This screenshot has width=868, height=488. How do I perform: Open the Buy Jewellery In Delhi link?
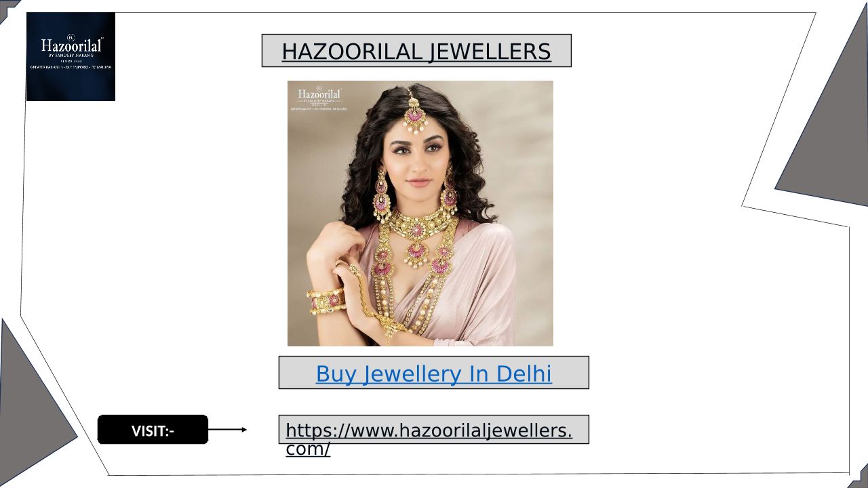pos(433,373)
